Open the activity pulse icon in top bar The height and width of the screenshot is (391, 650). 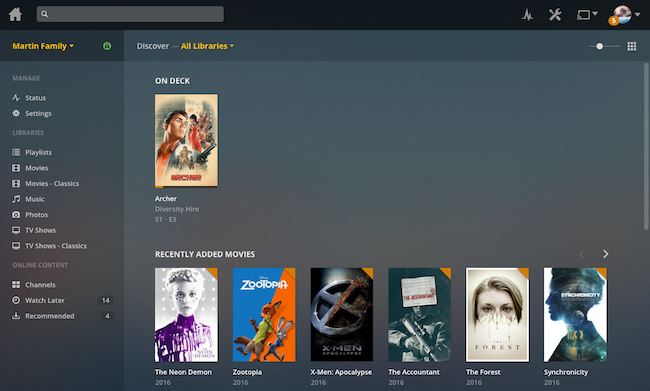(527, 15)
